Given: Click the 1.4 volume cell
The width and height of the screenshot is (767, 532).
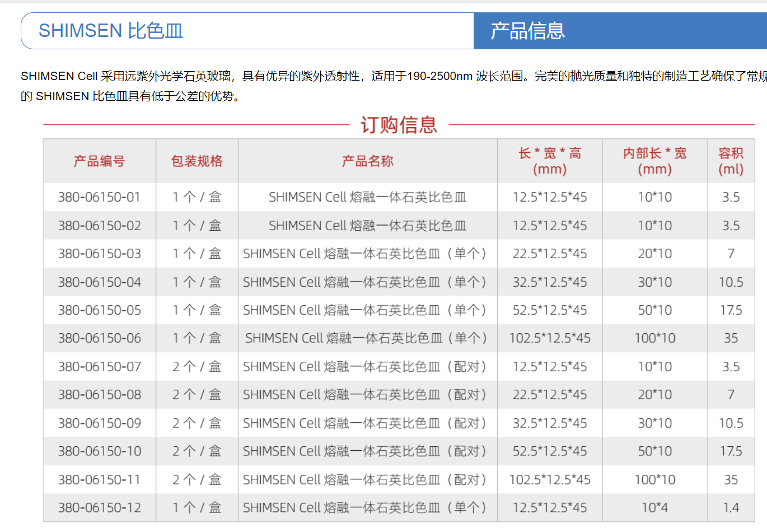Looking at the screenshot, I should point(731,508).
